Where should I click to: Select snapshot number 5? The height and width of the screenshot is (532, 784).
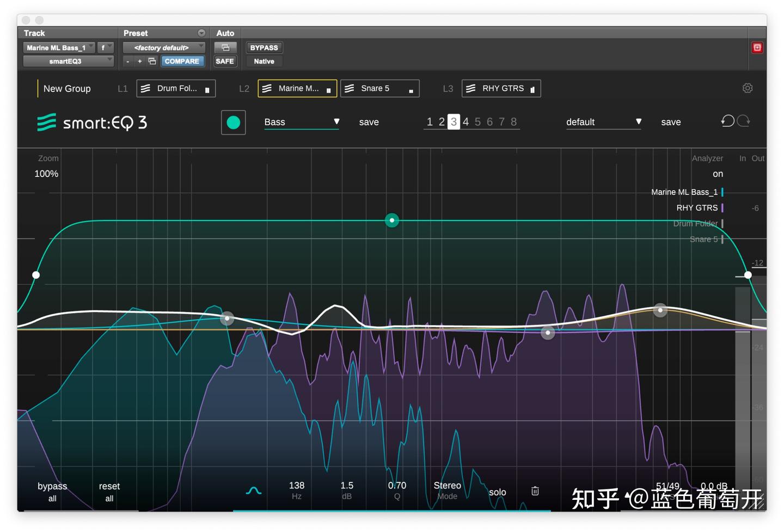tap(477, 121)
